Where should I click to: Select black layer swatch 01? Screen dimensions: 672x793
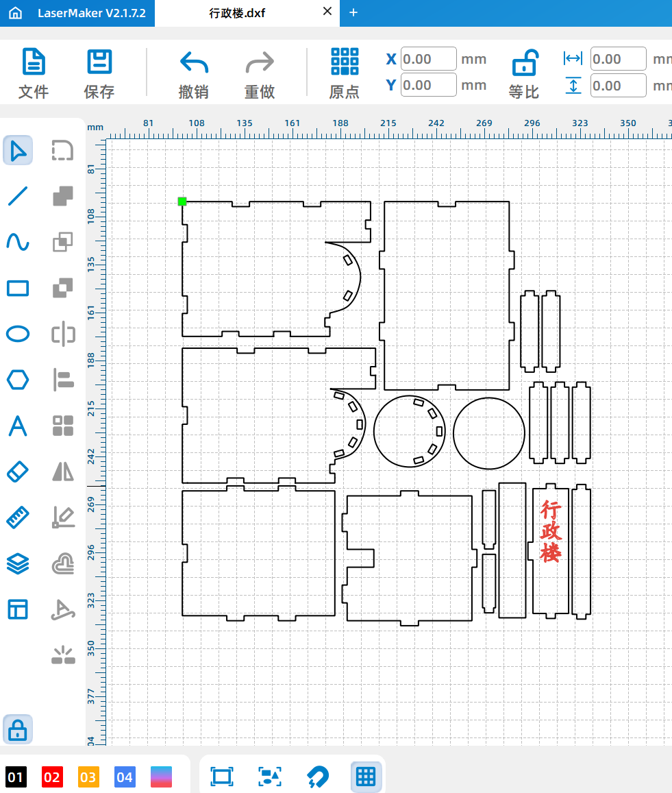pos(16,777)
